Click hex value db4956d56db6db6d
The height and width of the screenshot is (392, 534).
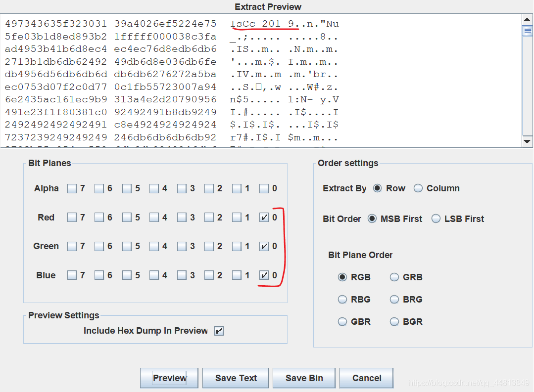[x=56, y=74]
